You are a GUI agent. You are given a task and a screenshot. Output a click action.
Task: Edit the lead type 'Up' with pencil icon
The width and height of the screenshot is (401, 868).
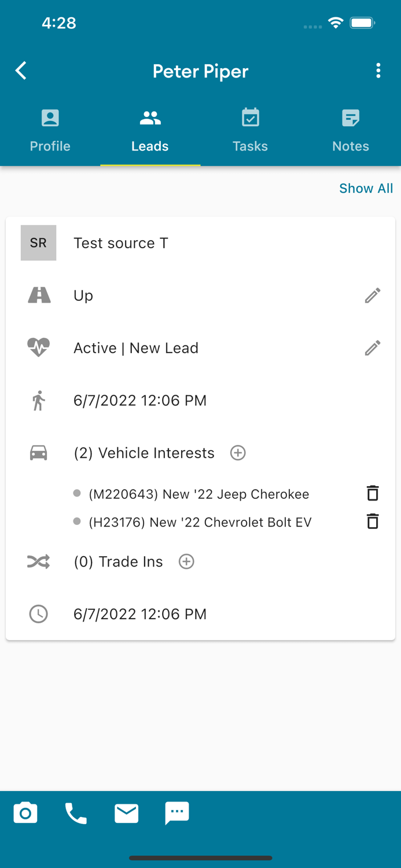coord(373,295)
